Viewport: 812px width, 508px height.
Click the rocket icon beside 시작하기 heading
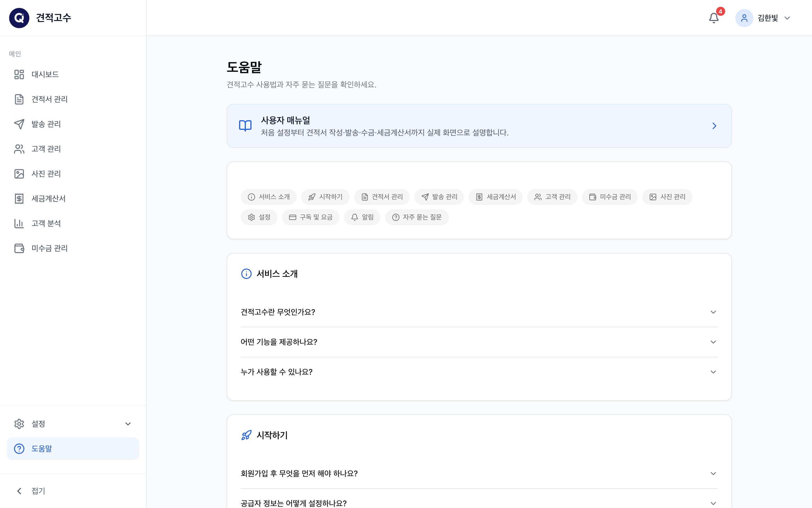click(x=246, y=435)
